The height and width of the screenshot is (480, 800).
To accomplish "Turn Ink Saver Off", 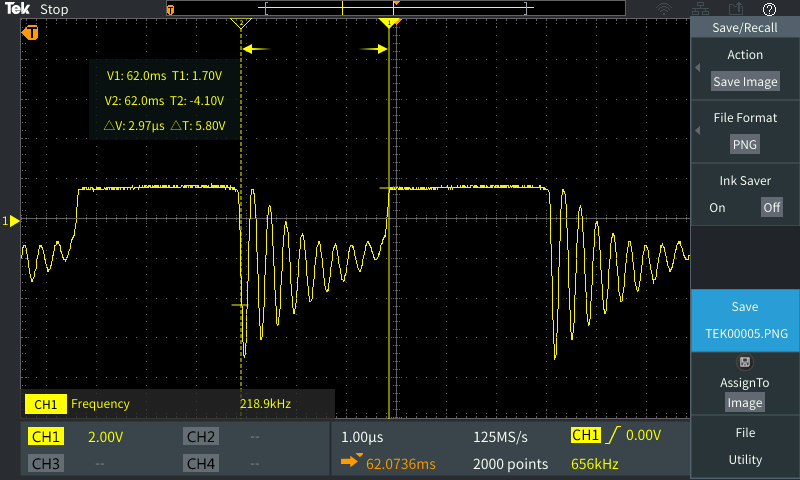I will (x=771, y=208).
